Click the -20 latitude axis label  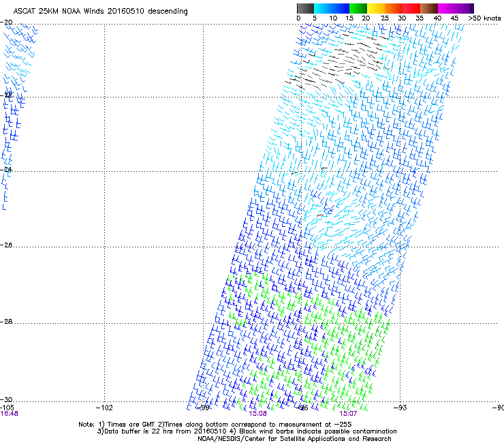tap(6, 22)
